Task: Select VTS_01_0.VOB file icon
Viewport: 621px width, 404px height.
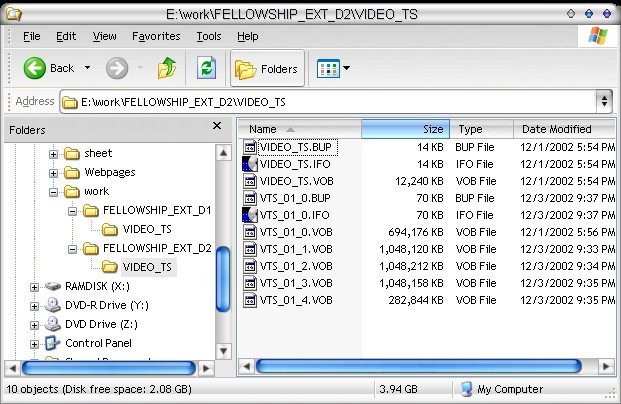Action: (250, 232)
